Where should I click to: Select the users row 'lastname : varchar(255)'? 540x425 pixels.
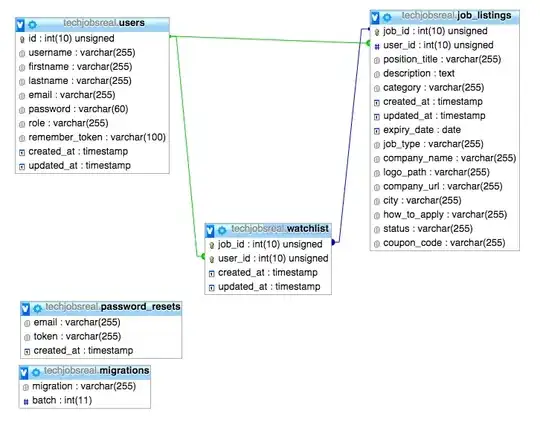[x=92, y=81]
